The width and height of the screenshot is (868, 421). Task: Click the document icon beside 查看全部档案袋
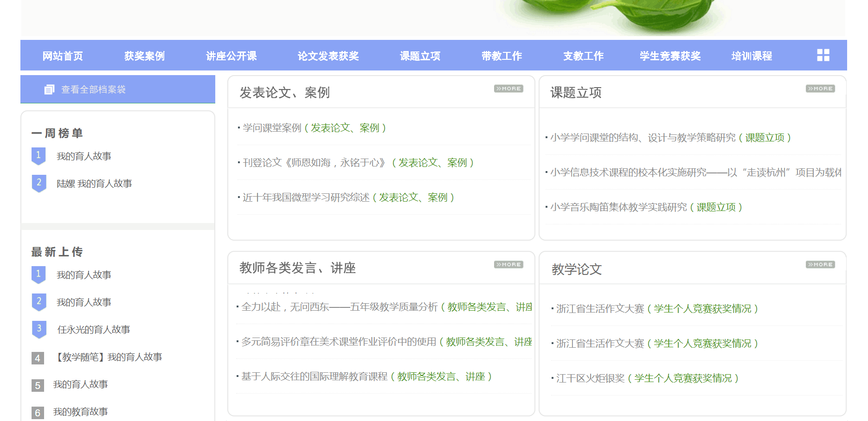coord(49,89)
